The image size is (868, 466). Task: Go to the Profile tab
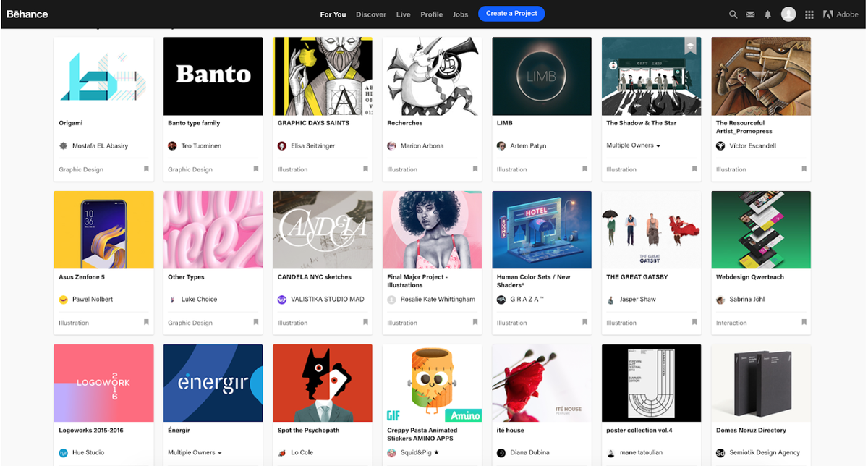[x=432, y=14]
